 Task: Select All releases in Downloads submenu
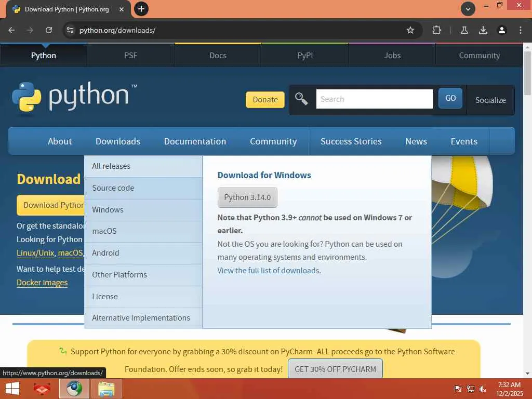tap(143, 166)
